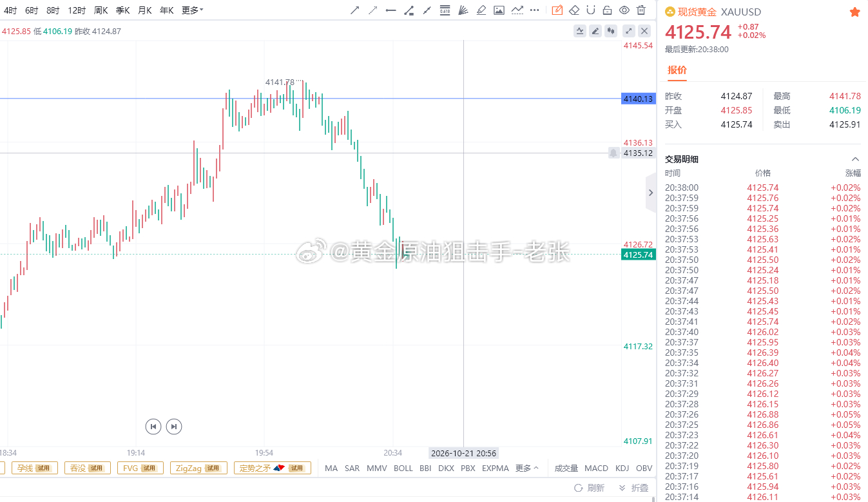The image size is (868, 502).
Task: Click the insert image icon
Action: 499,10
